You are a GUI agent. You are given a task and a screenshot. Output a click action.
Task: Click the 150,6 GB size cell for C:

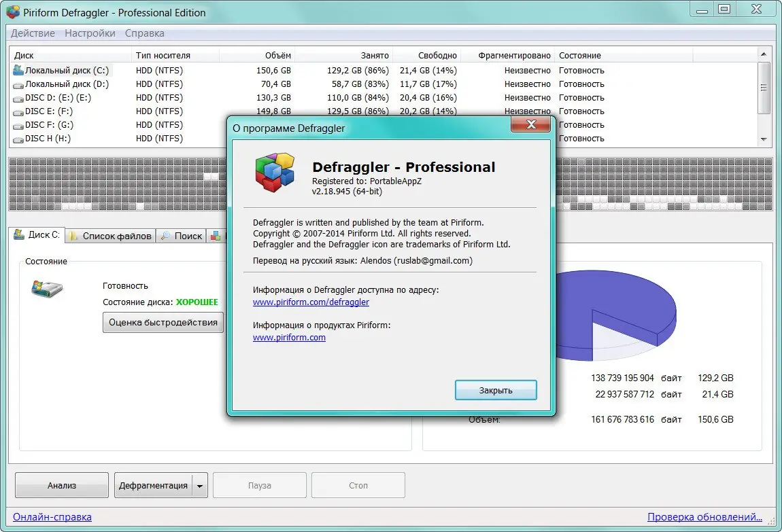pyautogui.click(x=273, y=71)
